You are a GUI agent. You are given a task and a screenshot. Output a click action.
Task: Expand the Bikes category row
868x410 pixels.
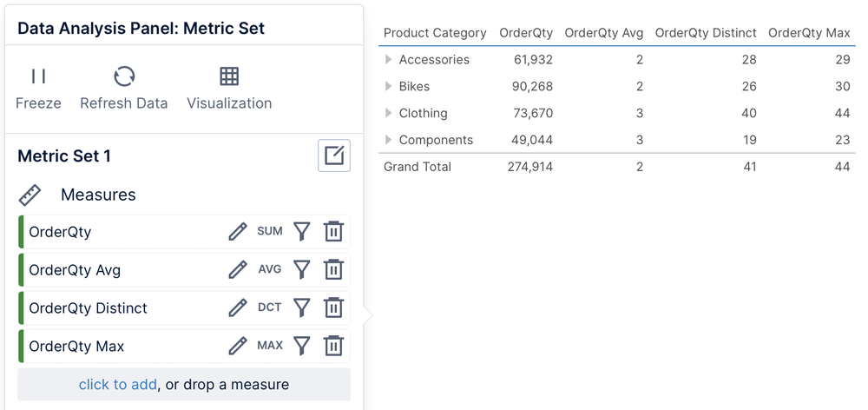pos(389,86)
